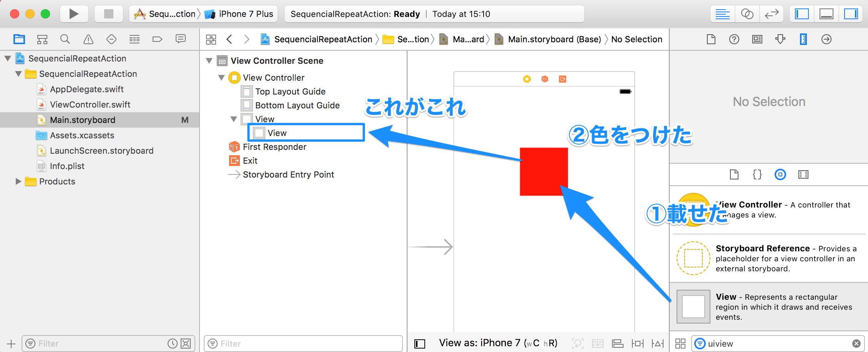Open Info.plist in navigator

(x=67, y=166)
